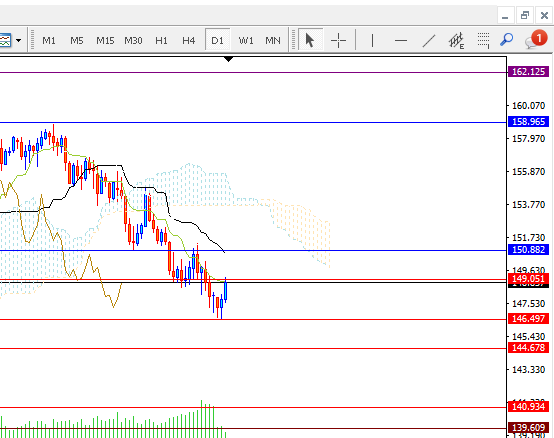Switch to H1 hourly timeframe
Screen dimensions: 554x438
pyautogui.click(x=161, y=40)
